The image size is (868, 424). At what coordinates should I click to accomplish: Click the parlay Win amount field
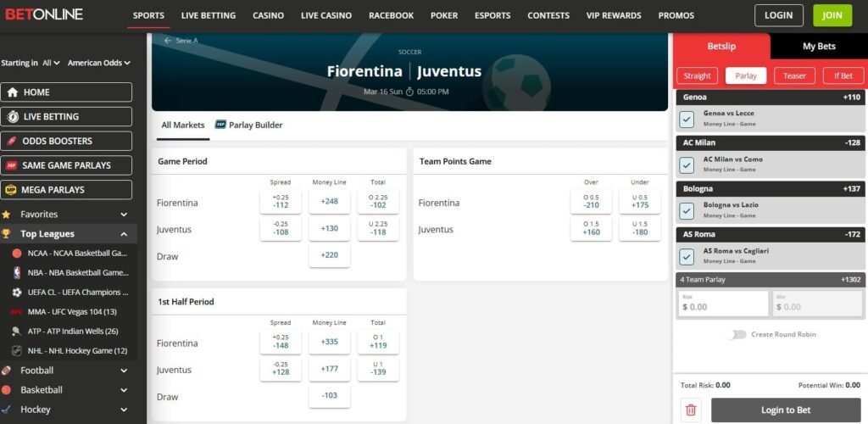coord(816,304)
